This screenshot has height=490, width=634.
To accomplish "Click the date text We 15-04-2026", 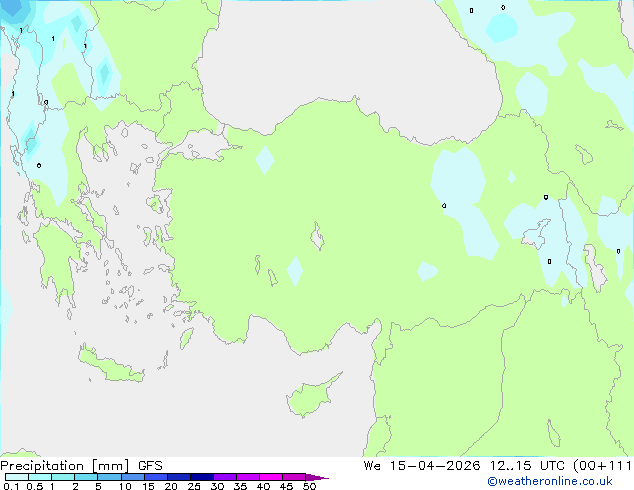I will pos(422,465).
